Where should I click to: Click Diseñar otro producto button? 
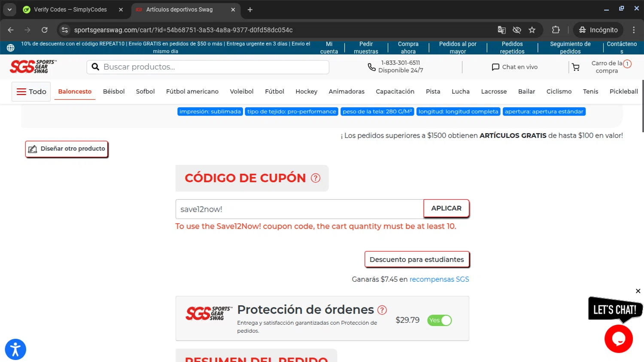coord(67,149)
